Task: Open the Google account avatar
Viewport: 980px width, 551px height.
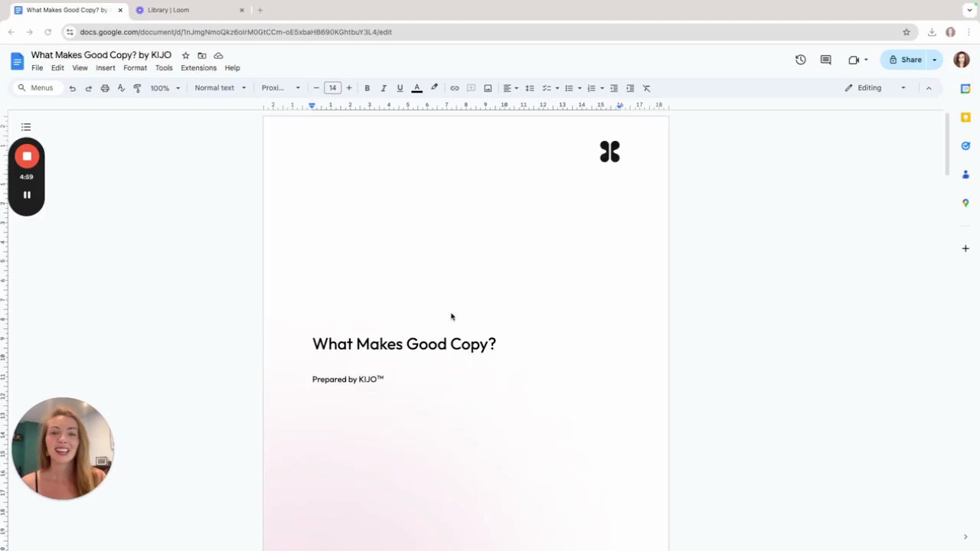Action: click(962, 60)
